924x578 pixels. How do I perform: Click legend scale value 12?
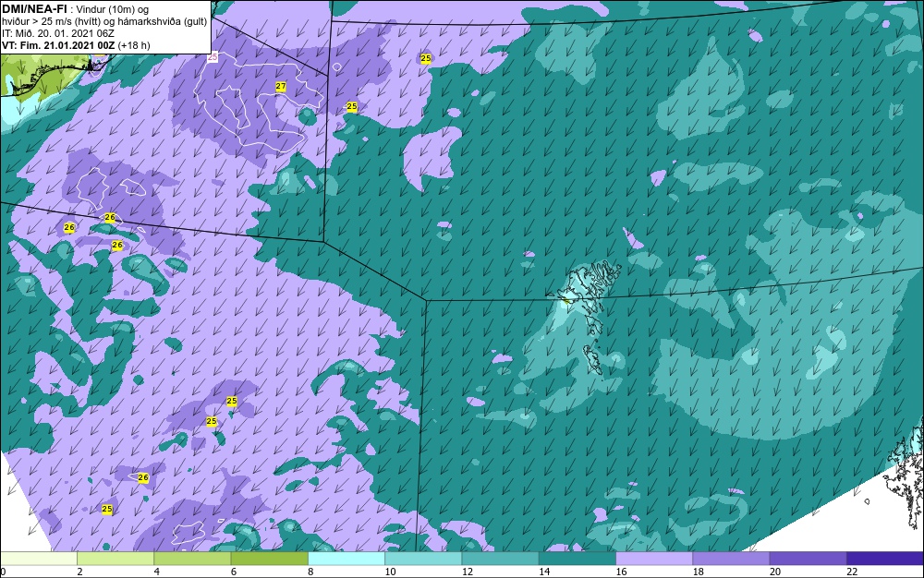468,572
